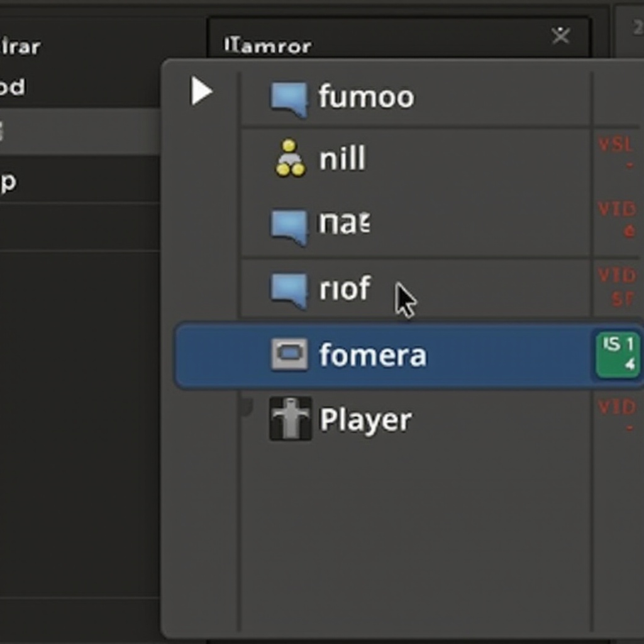Select the Player entry label

(365, 419)
